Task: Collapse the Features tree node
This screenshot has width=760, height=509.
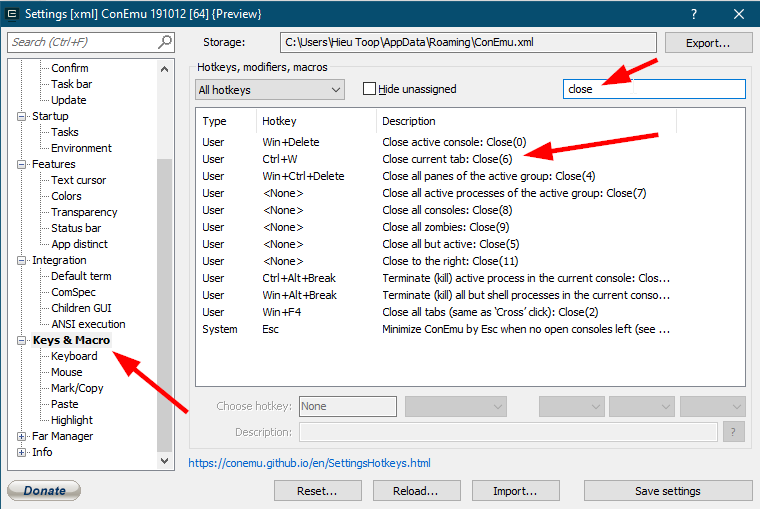Action: [x=22, y=164]
